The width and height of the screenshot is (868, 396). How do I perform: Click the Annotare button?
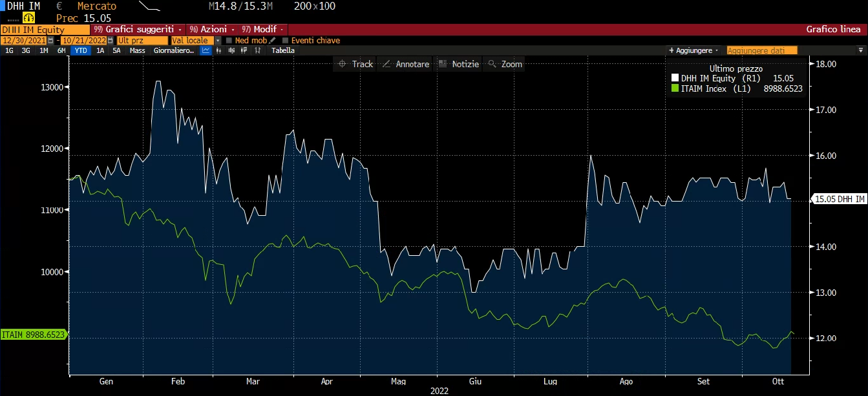coord(405,64)
